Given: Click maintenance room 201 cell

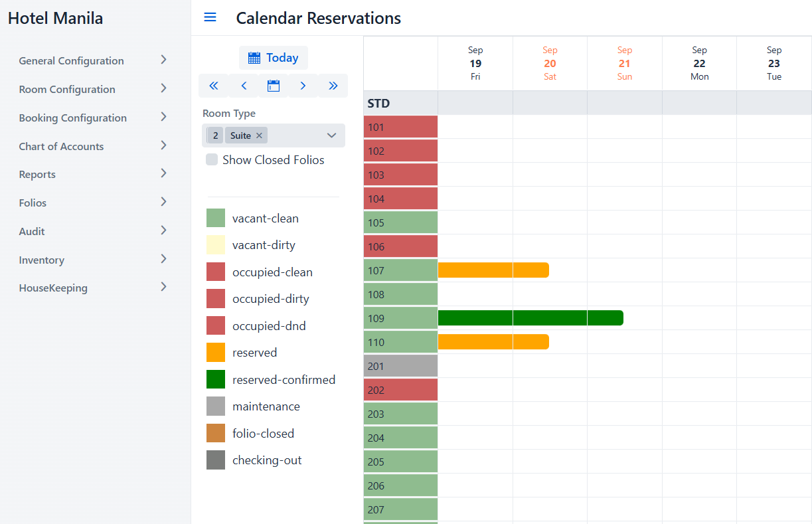Looking at the screenshot, I should coord(400,366).
